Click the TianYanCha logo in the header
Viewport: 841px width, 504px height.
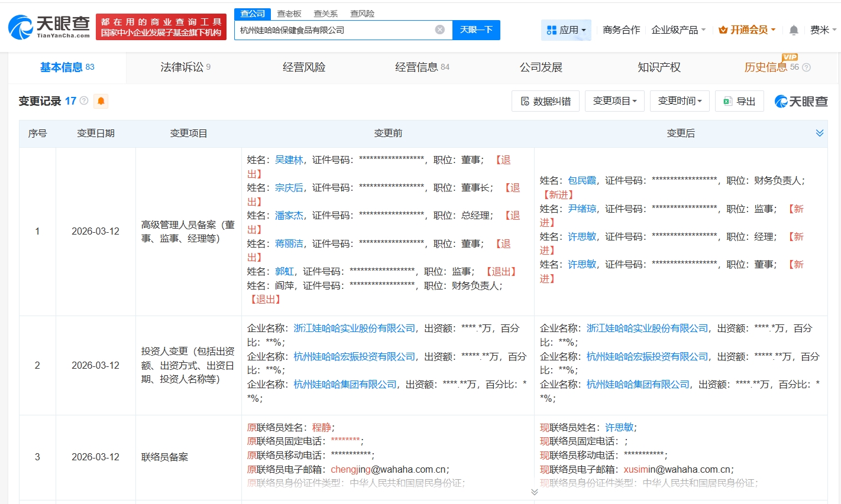pyautogui.click(x=49, y=27)
